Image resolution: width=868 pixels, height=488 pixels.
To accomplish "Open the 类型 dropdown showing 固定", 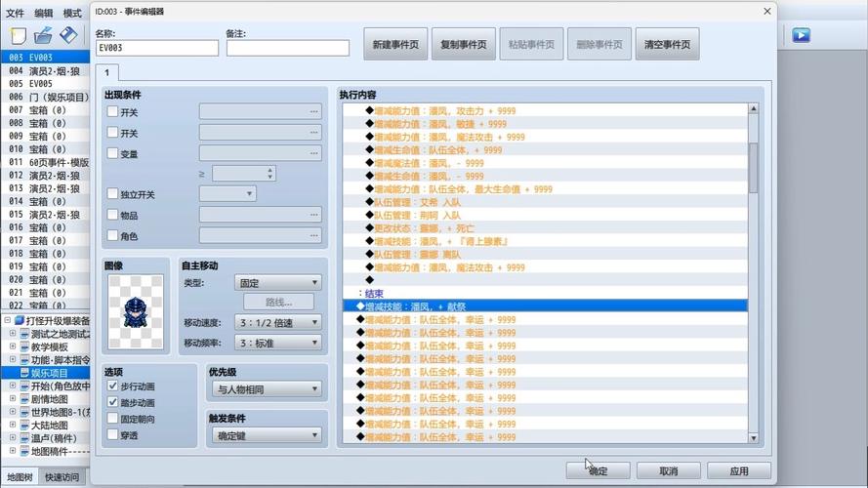I will [278, 283].
